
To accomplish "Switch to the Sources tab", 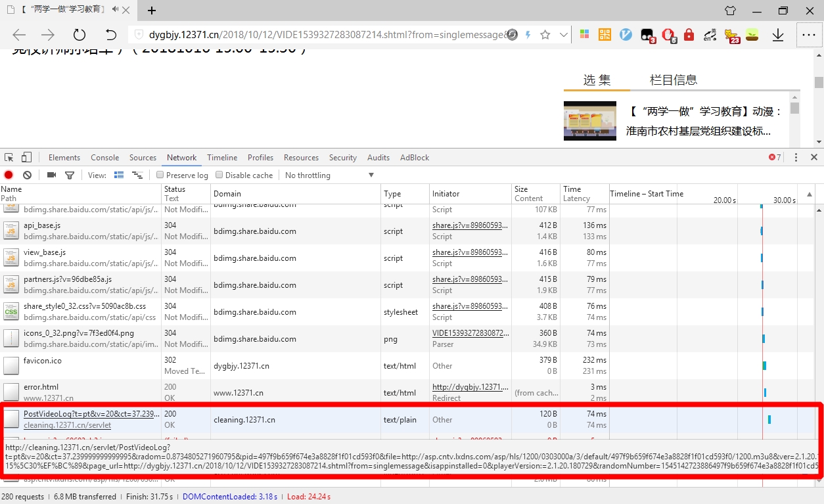I will [x=143, y=158].
